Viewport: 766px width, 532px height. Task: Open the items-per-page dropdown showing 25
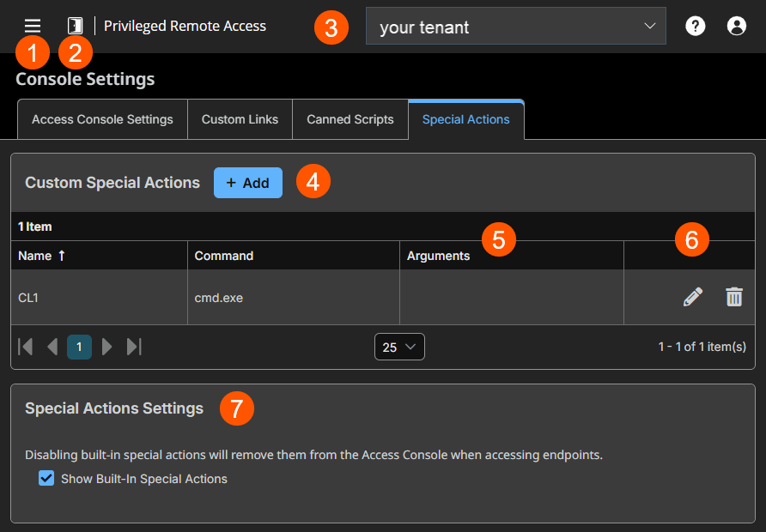398,347
